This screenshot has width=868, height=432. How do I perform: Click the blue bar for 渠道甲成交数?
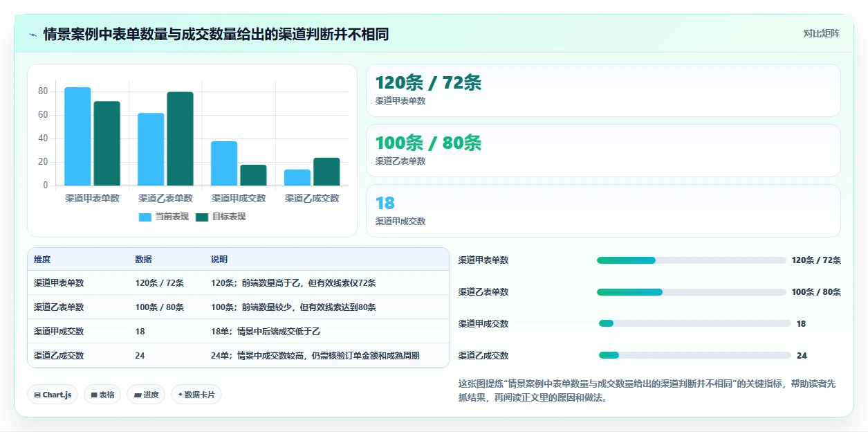click(224, 163)
